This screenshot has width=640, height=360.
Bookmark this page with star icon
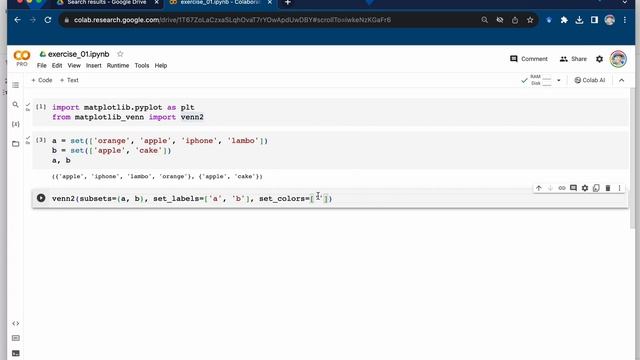pos(530,20)
